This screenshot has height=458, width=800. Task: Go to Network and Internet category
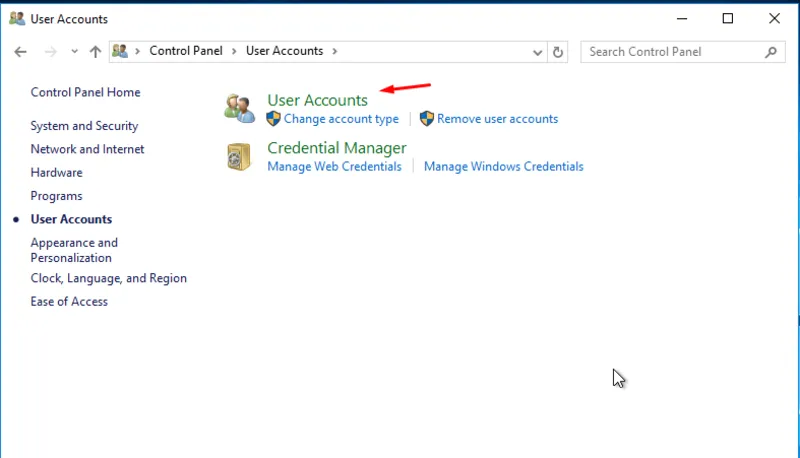[x=87, y=149]
